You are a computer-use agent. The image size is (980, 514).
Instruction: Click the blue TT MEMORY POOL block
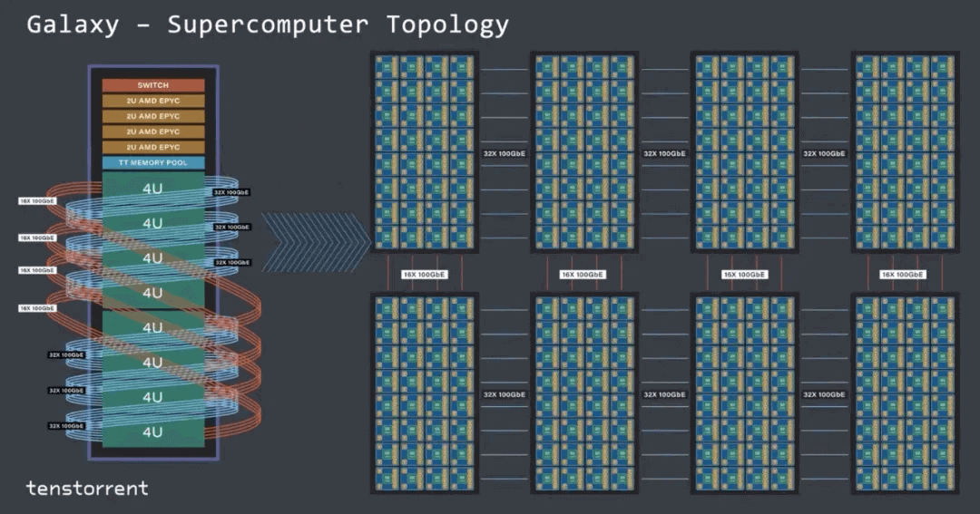pos(152,163)
